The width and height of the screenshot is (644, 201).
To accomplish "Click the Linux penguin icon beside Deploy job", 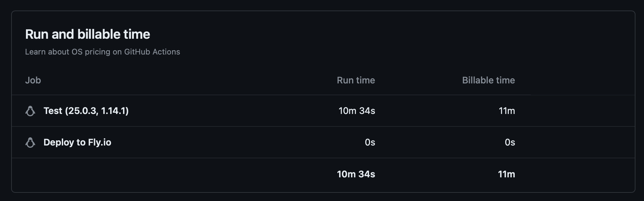I will click(x=30, y=143).
